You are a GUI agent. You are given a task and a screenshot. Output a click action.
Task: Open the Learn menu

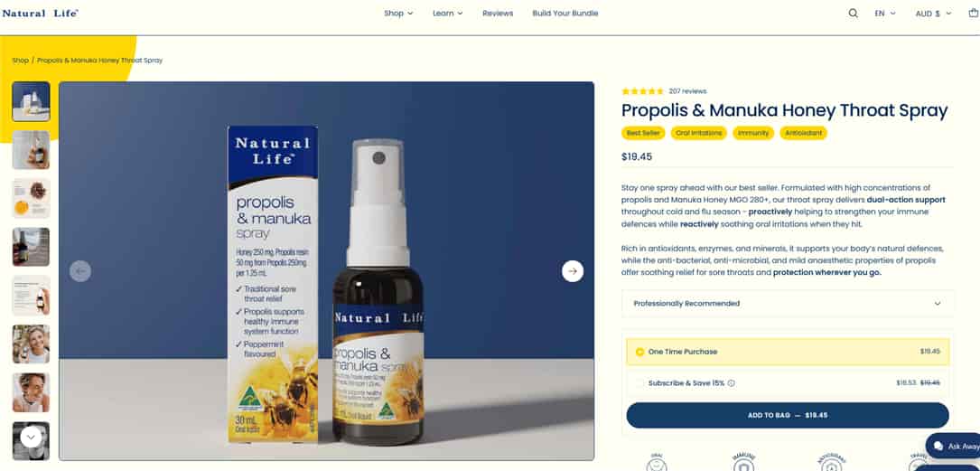click(447, 14)
